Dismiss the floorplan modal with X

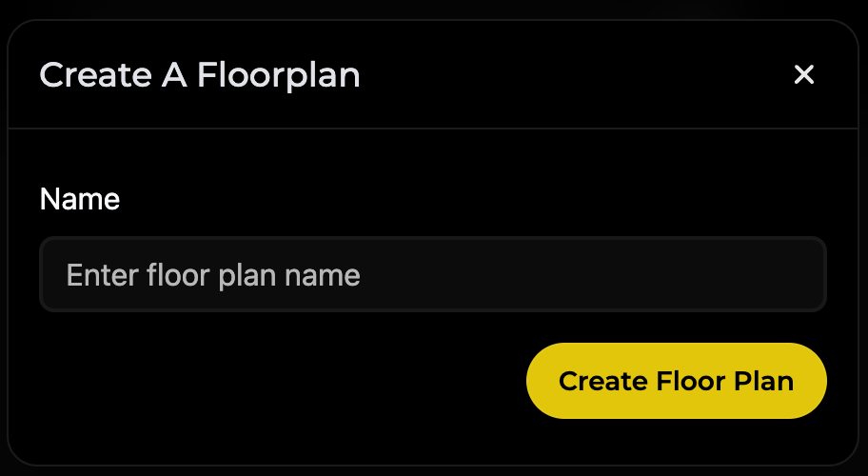(804, 74)
